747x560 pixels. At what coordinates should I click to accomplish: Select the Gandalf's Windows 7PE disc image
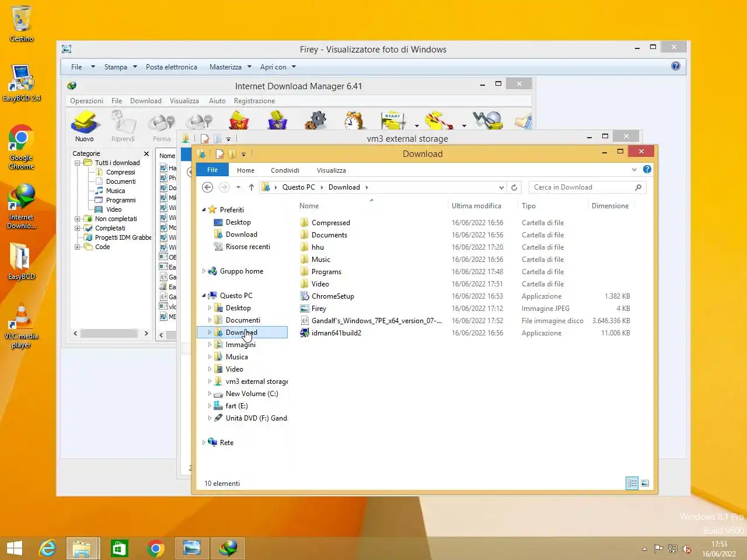[376, 321]
